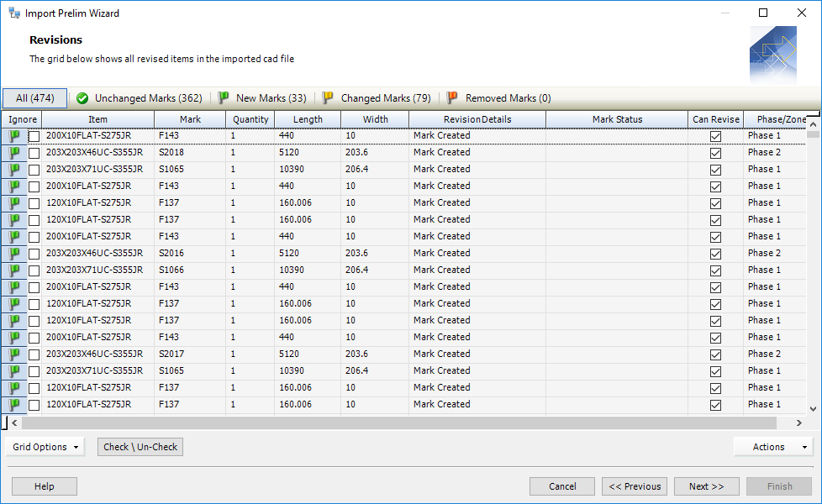The image size is (822, 504).
Task: Click green flag icon beside New Marks
Action: click(x=224, y=98)
